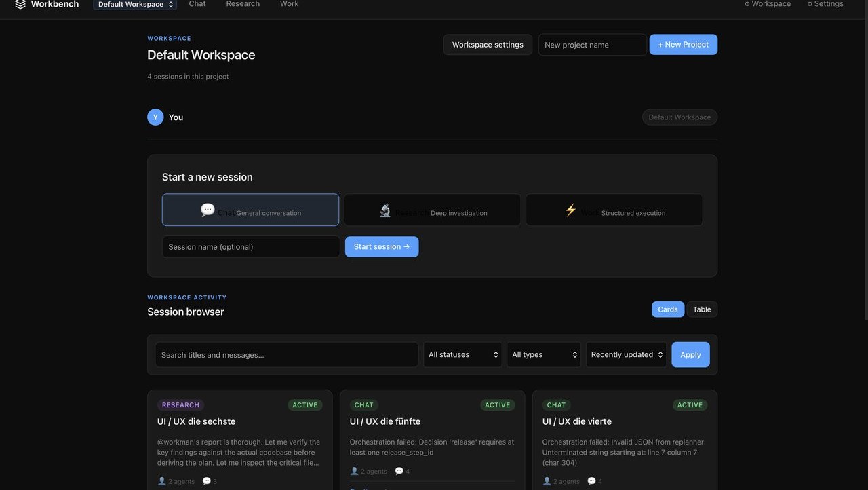Click the chat bubble icon in the Chat session type
The image size is (868, 490).
coord(208,210)
